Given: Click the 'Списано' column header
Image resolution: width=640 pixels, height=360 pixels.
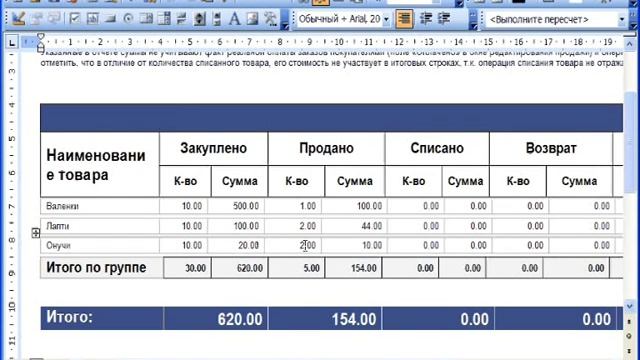Looking at the screenshot, I should [437, 148].
